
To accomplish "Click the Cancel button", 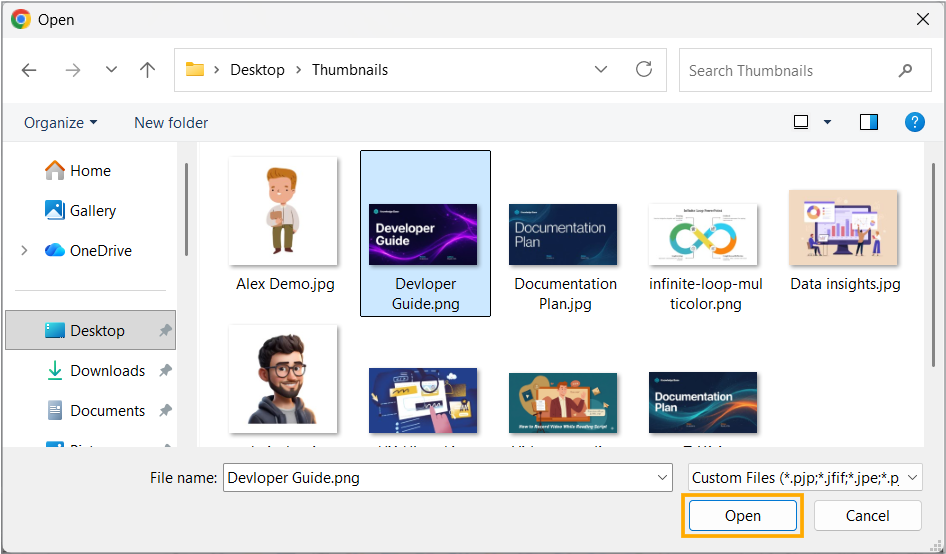I will [x=868, y=516].
